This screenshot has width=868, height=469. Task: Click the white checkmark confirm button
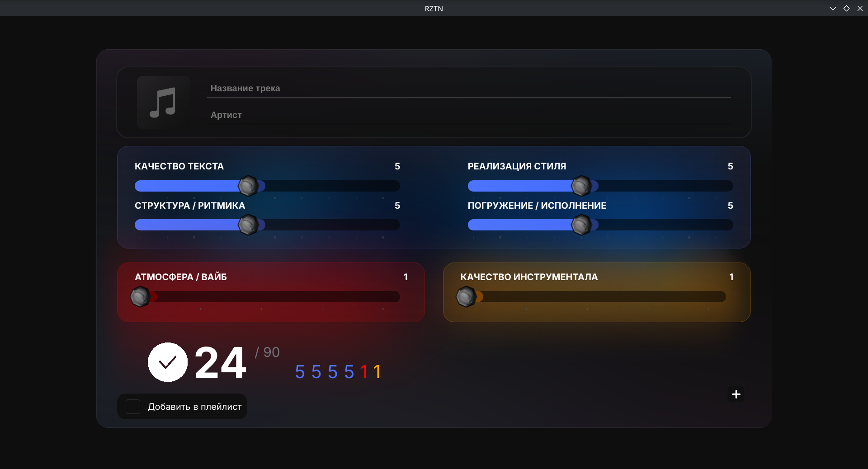[x=168, y=362]
